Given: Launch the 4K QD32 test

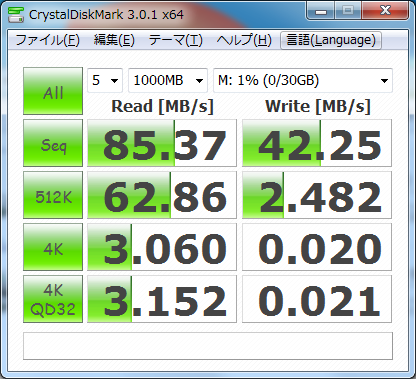Looking at the screenshot, I should (53, 299).
